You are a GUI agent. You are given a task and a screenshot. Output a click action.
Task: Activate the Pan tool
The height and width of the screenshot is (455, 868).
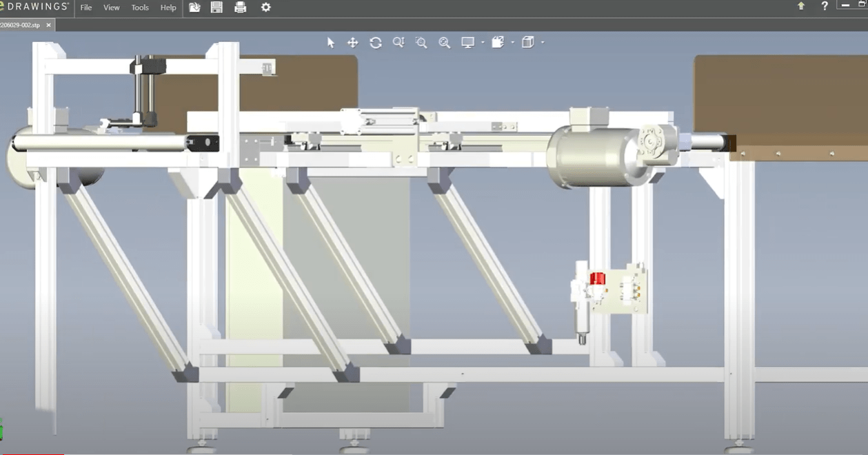[352, 42]
